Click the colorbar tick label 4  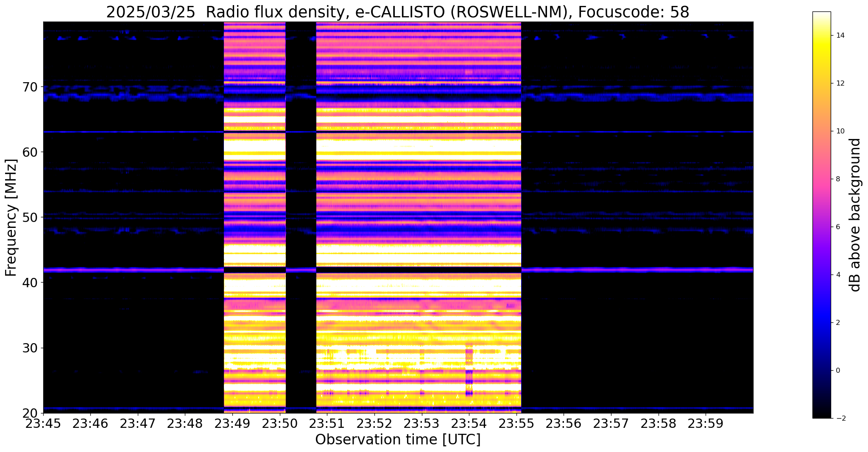coord(837,275)
